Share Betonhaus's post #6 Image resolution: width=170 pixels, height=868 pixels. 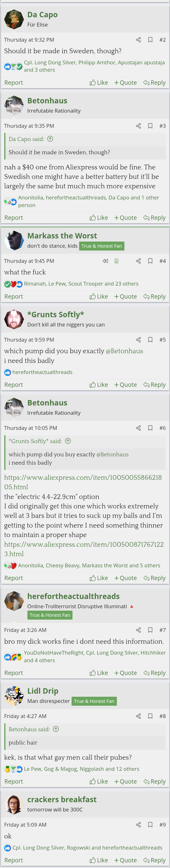[138, 428]
